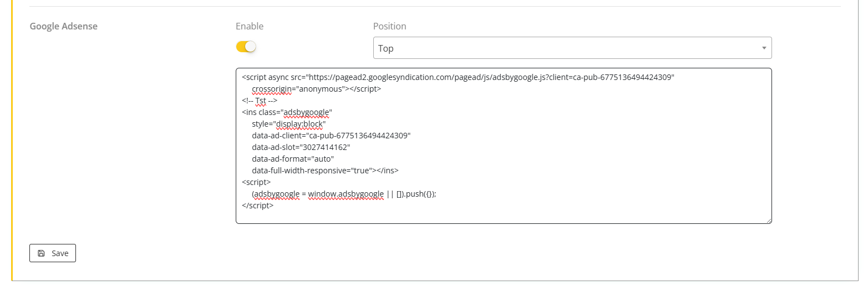The height and width of the screenshot is (285, 868).
Task: Click the data-ad-format="auto" line
Action: (x=292, y=159)
